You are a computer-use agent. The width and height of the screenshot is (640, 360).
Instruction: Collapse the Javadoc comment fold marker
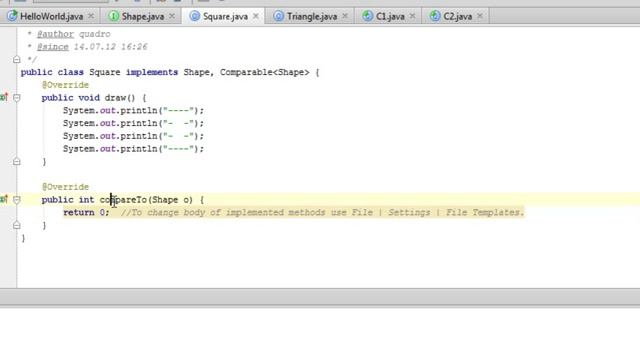point(16,60)
